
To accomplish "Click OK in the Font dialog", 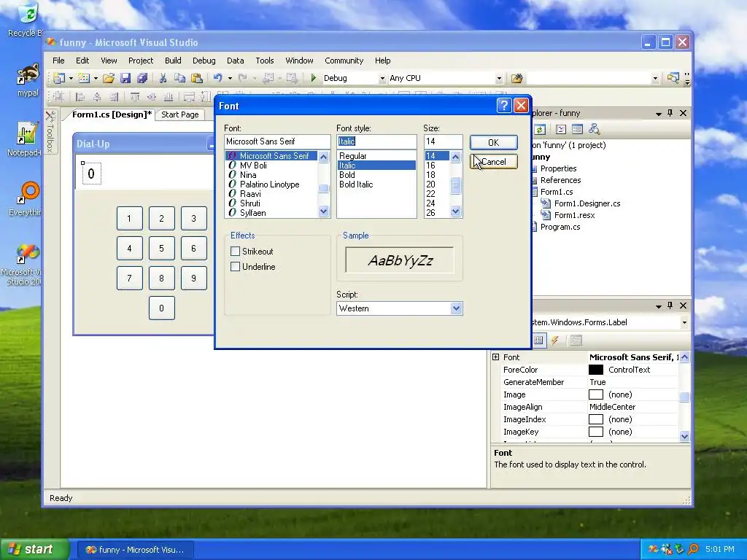I will click(494, 142).
